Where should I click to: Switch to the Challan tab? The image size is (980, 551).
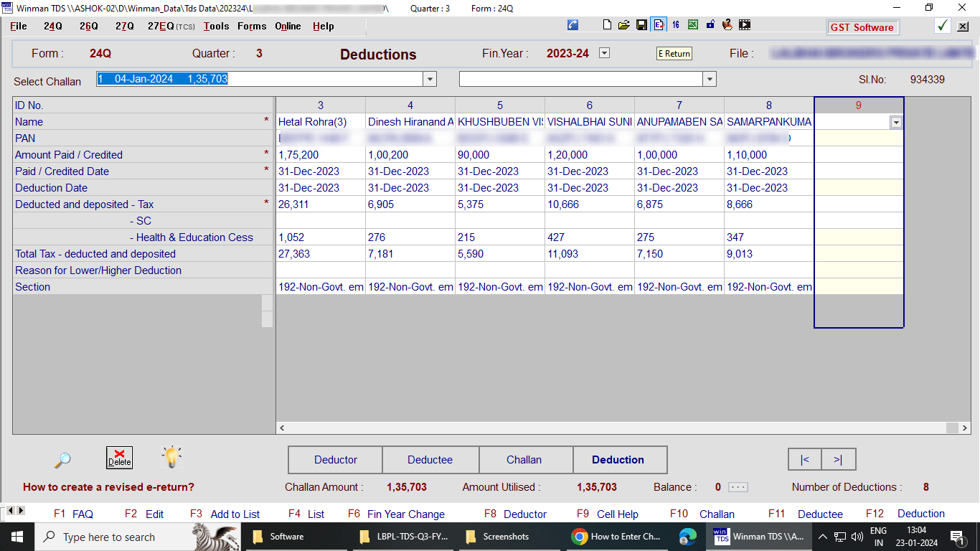524,460
